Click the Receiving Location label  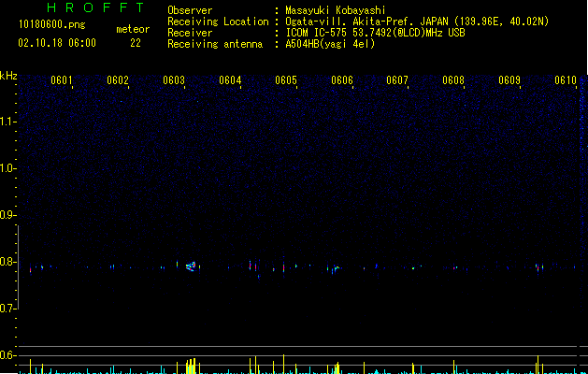point(218,22)
